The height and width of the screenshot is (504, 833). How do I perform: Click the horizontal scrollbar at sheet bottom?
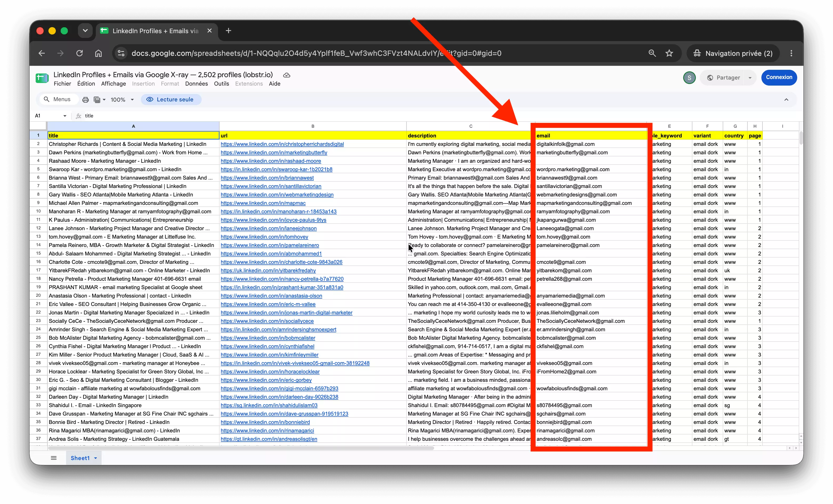tap(241, 448)
